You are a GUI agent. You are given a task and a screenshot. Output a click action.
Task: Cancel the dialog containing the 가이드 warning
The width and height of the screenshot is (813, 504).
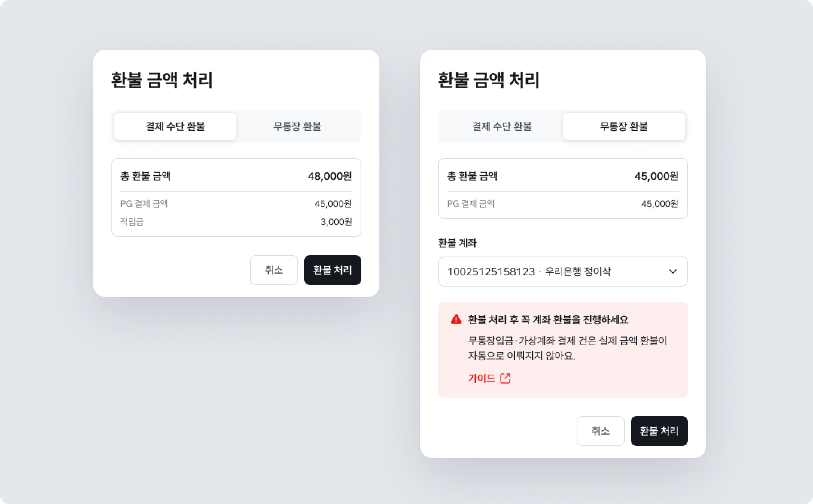coord(600,431)
